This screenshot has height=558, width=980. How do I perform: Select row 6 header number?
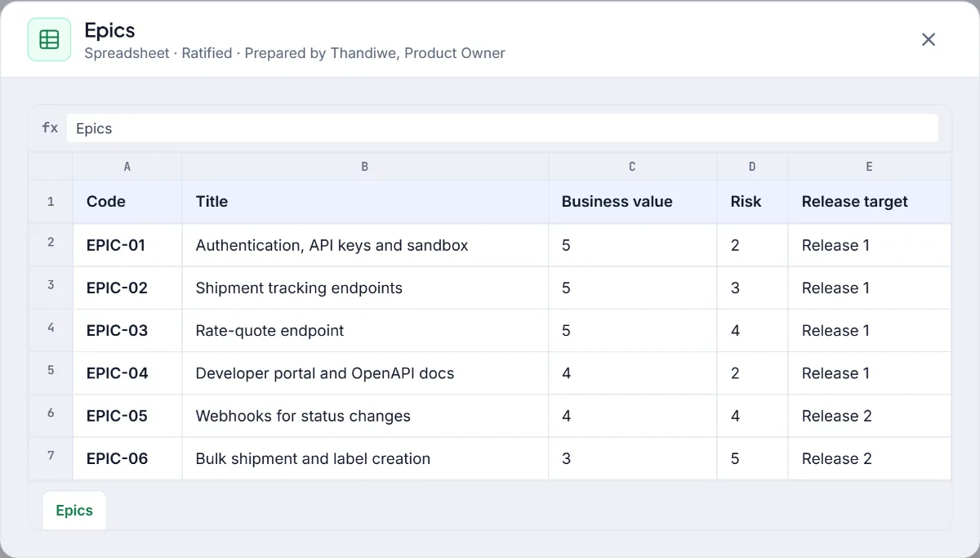click(x=51, y=415)
